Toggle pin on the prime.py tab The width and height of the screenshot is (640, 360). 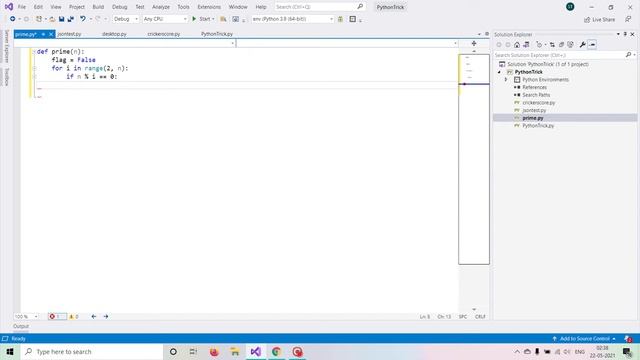tap(43, 34)
